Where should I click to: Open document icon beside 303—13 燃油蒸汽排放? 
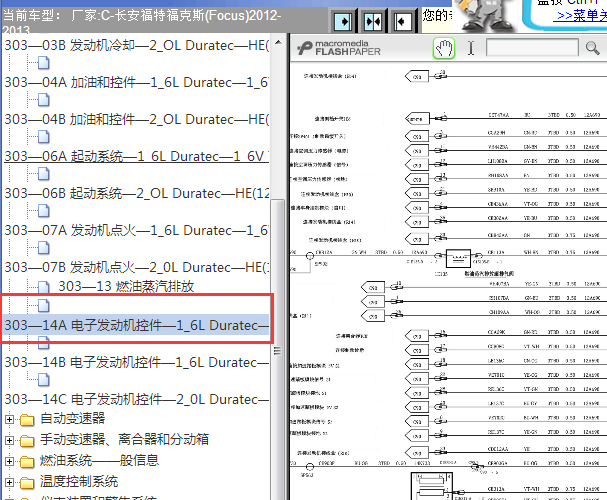coord(43,287)
